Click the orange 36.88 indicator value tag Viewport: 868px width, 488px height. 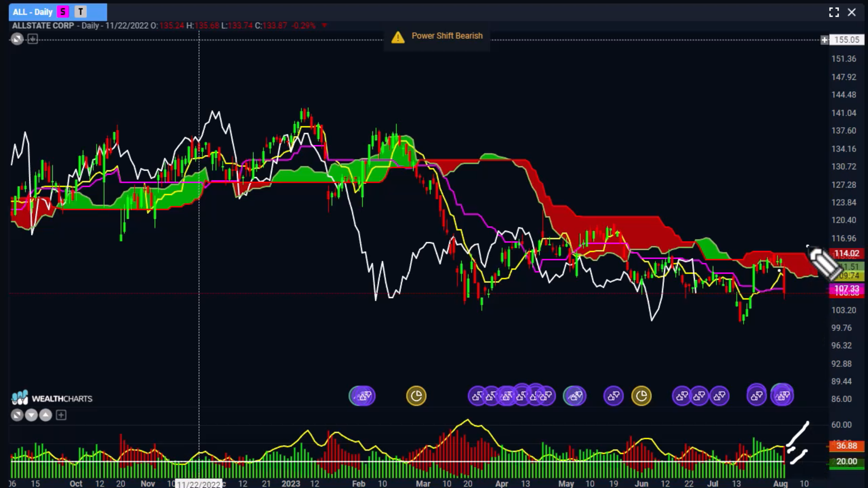click(846, 446)
